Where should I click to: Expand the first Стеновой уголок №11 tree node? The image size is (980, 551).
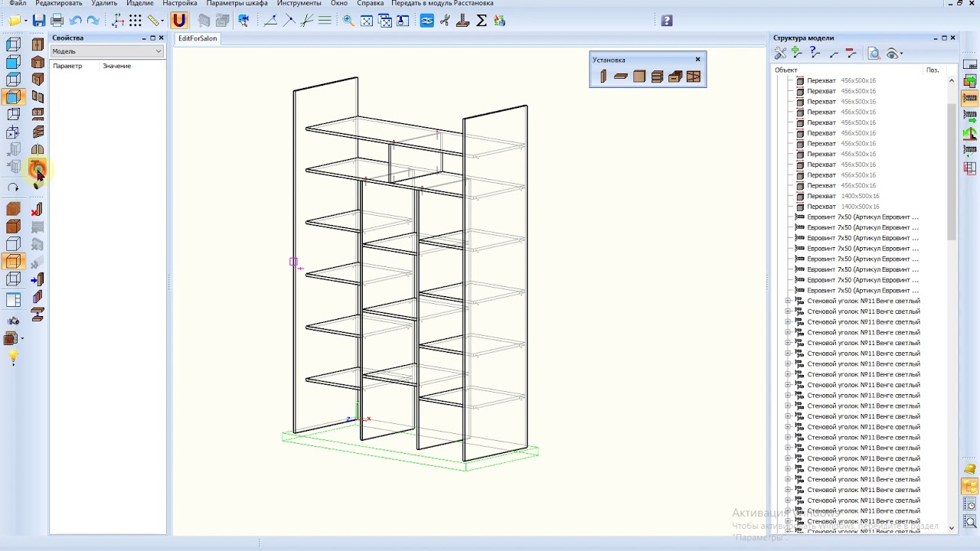788,301
